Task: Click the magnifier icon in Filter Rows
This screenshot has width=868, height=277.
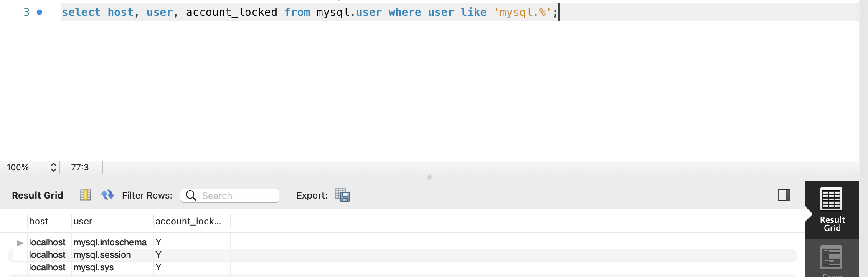Action: 191,195
